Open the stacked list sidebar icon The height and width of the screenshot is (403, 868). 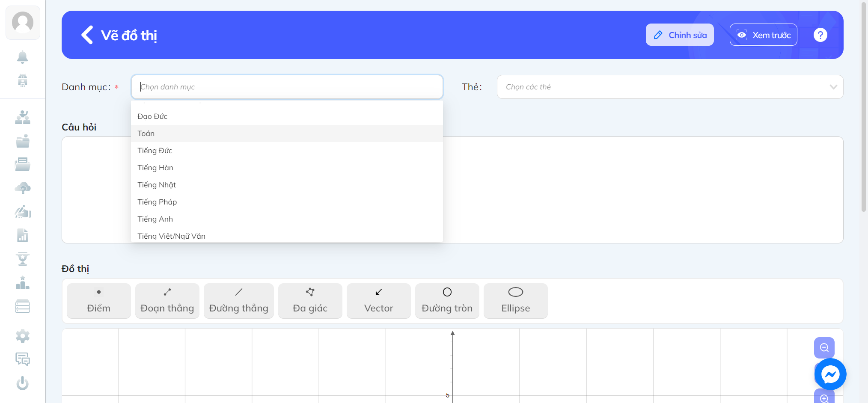[23, 306]
